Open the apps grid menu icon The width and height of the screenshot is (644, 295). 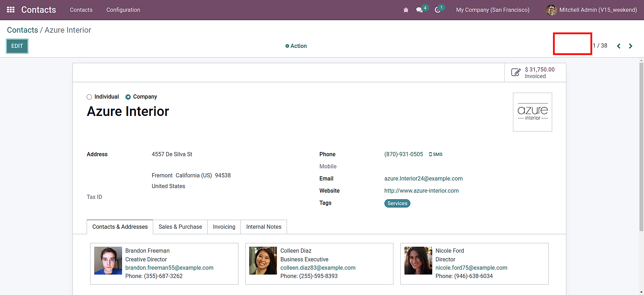tap(11, 10)
